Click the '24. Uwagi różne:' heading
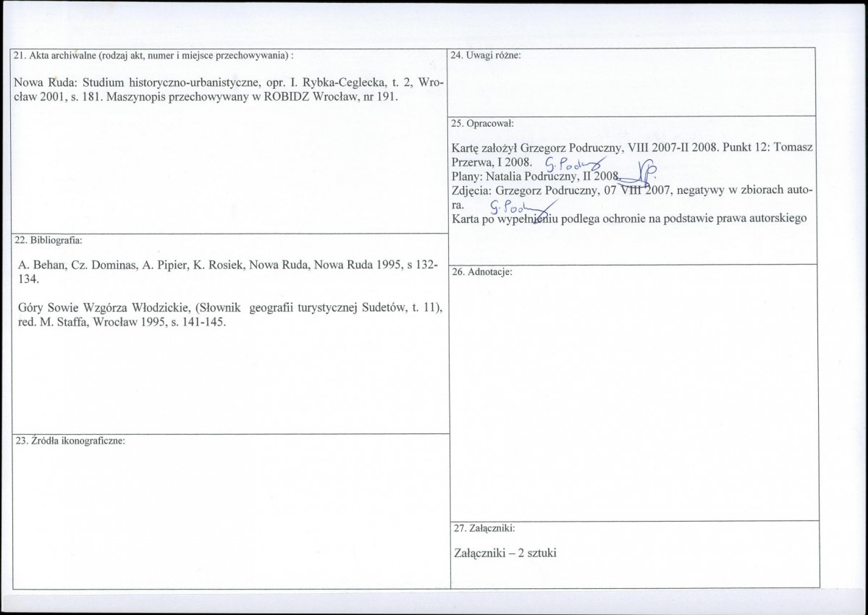The height and width of the screenshot is (615, 868). (486, 55)
